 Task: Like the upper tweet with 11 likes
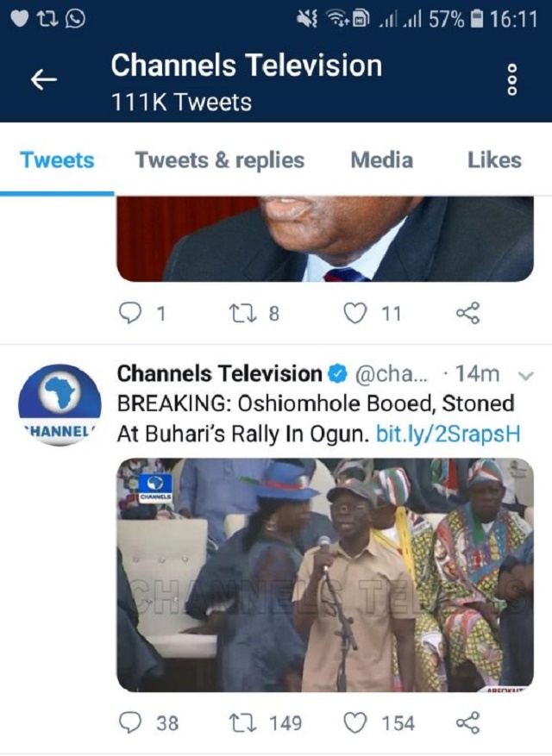pyautogui.click(x=355, y=314)
